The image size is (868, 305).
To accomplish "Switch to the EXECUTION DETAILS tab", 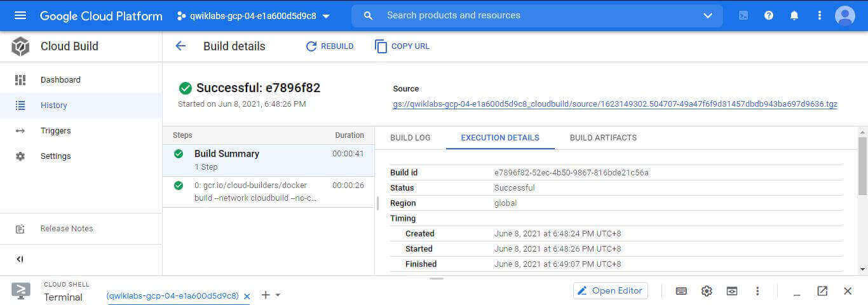I will pyautogui.click(x=500, y=138).
